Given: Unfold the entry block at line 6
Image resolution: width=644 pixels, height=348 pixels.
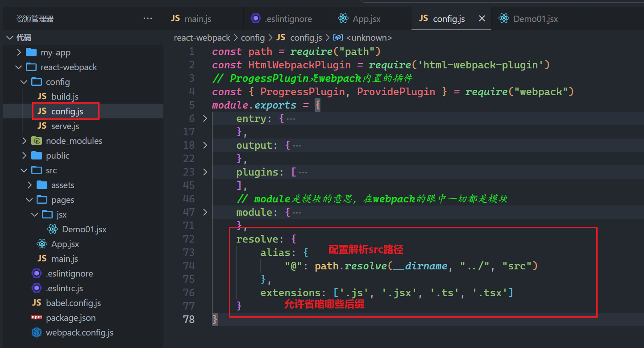Looking at the screenshot, I should click(205, 118).
